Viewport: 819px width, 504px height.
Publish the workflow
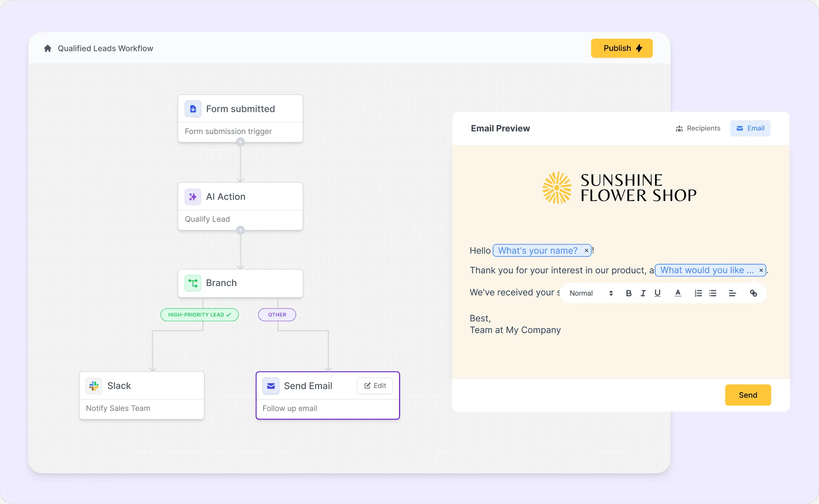tap(622, 48)
